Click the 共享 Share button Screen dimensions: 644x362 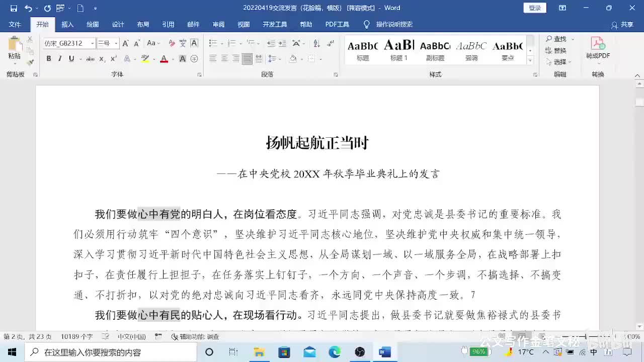click(622, 24)
